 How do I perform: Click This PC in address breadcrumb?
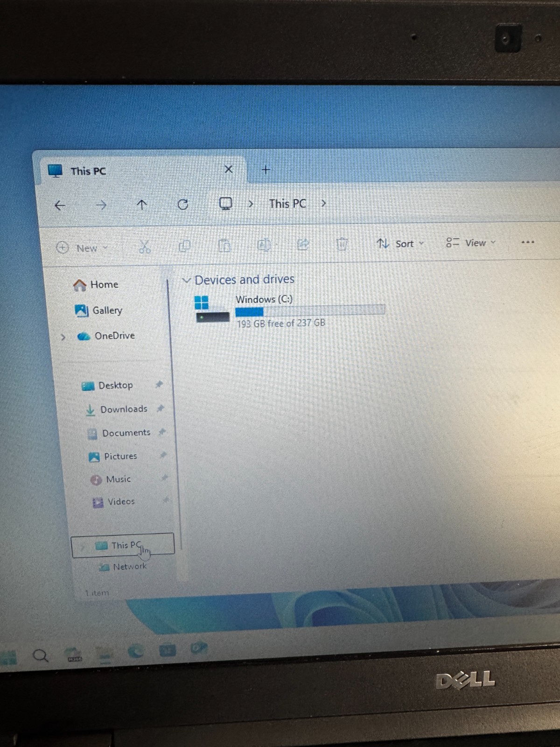click(x=287, y=204)
